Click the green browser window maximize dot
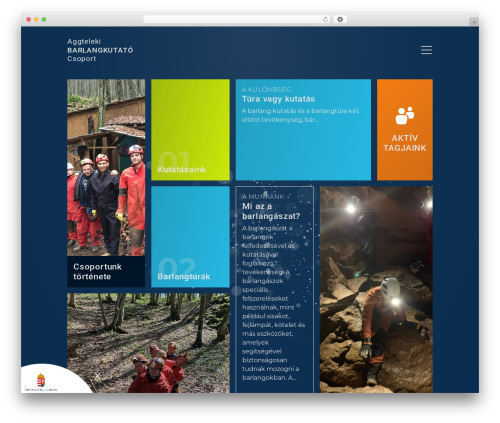The height and width of the screenshot is (423, 500). [x=44, y=19]
